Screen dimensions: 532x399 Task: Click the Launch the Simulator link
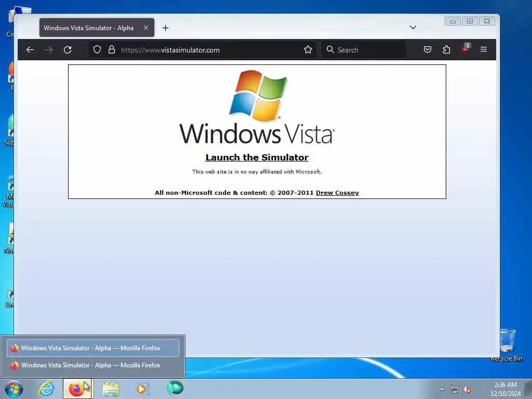(x=257, y=157)
